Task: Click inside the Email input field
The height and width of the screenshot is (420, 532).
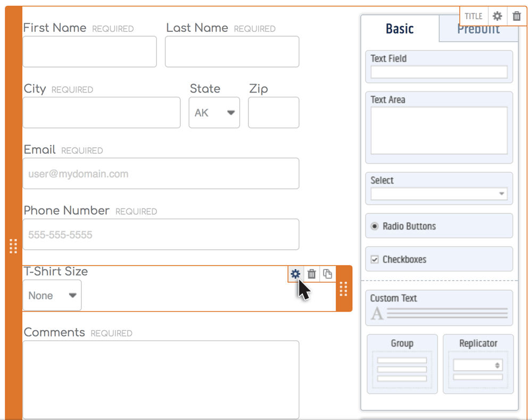Action: point(160,173)
